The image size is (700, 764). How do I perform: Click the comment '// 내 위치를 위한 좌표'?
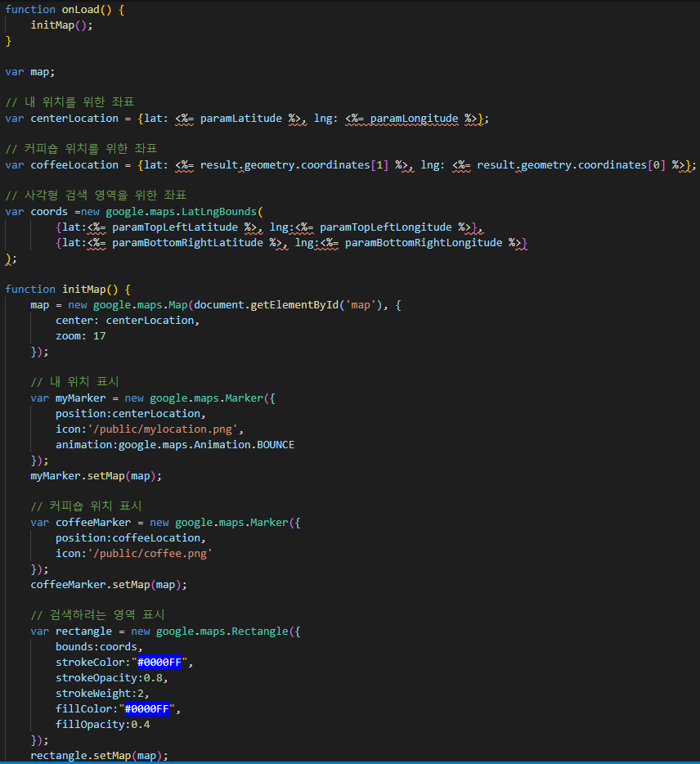(x=70, y=101)
